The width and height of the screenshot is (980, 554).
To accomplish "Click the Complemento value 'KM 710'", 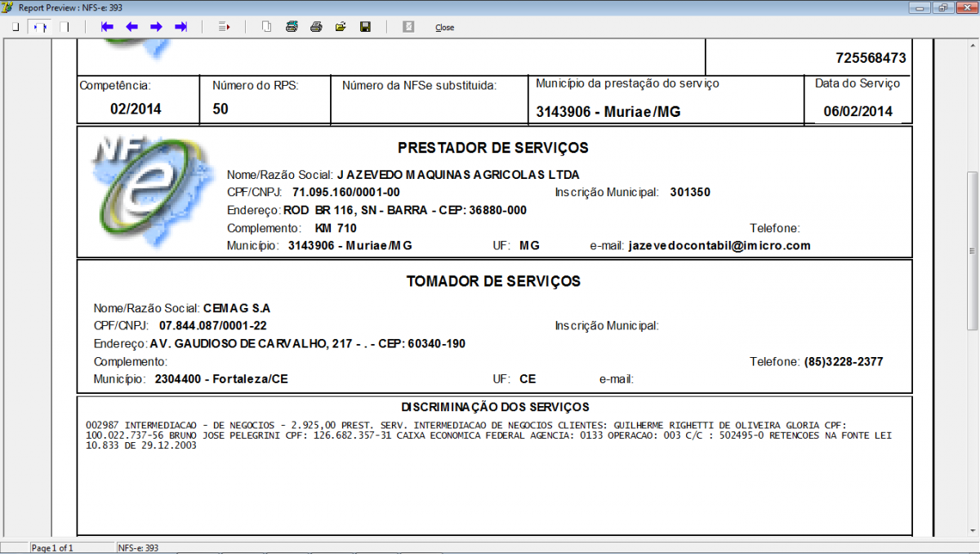I will click(336, 228).
